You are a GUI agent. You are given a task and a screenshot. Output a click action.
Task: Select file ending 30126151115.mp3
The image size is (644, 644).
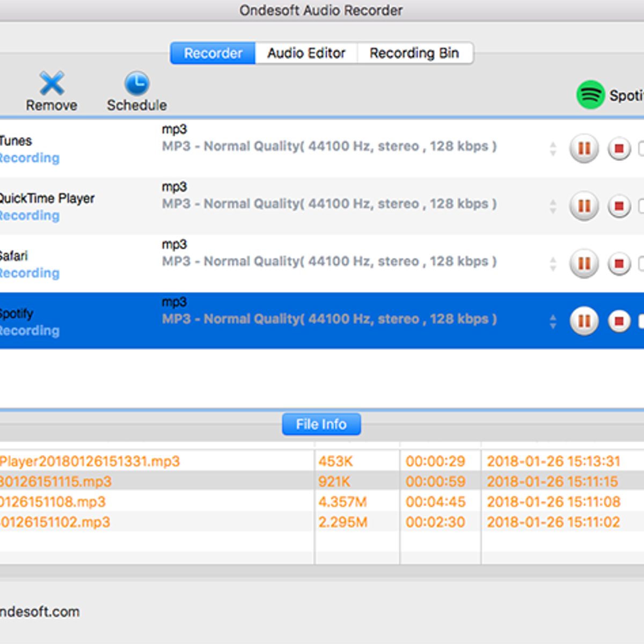click(56, 481)
